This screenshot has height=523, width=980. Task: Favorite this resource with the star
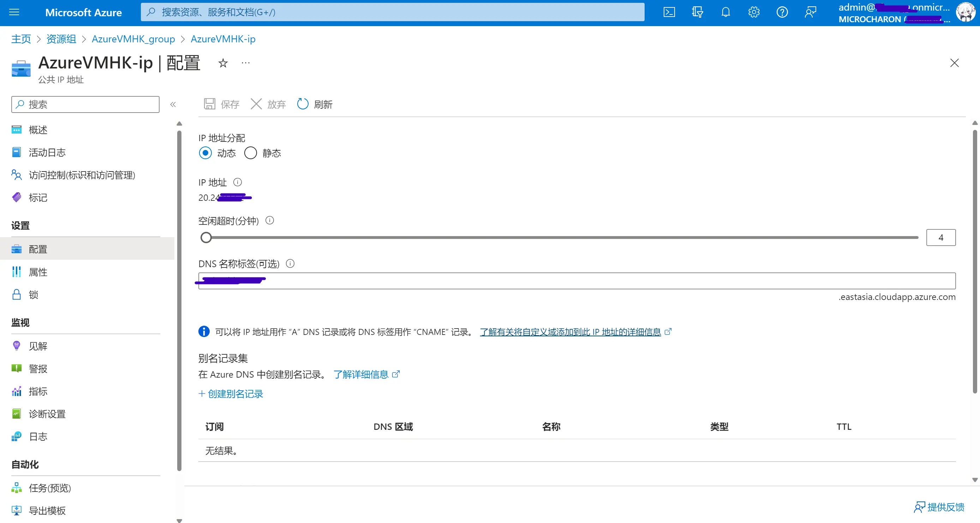pyautogui.click(x=223, y=63)
